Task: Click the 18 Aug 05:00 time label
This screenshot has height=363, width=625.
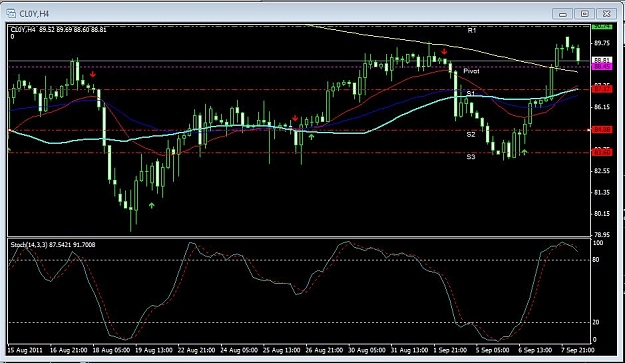Action: [111, 350]
